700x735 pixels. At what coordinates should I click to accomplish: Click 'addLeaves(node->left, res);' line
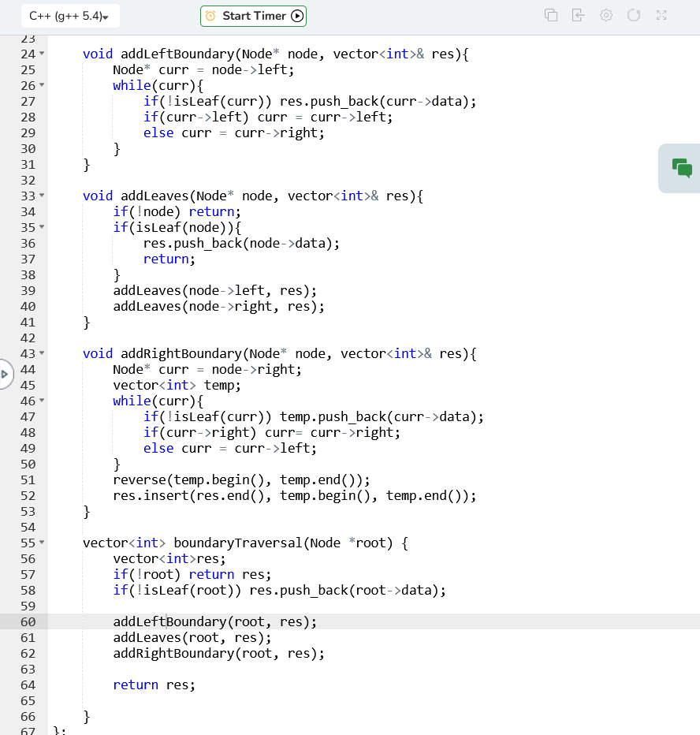click(215, 291)
